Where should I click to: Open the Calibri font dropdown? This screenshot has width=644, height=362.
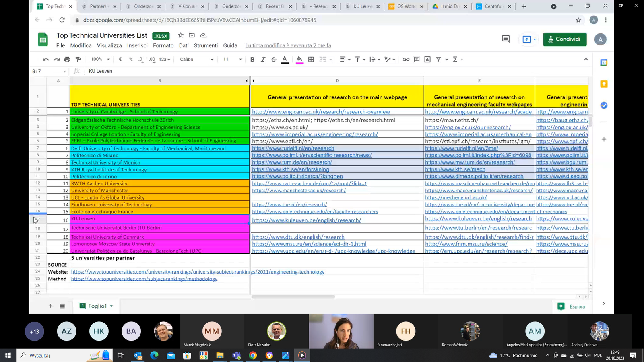[196, 60]
